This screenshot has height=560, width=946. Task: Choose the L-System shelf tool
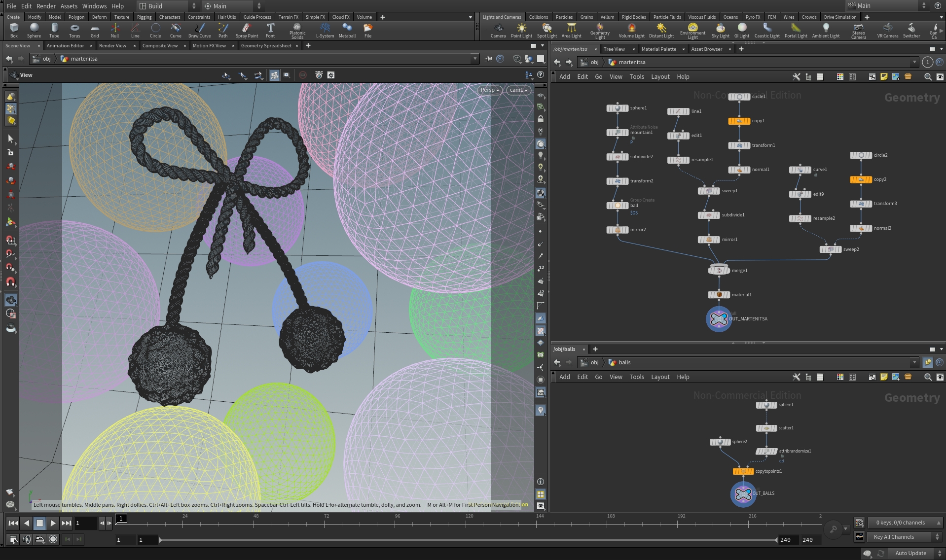[325, 31]
